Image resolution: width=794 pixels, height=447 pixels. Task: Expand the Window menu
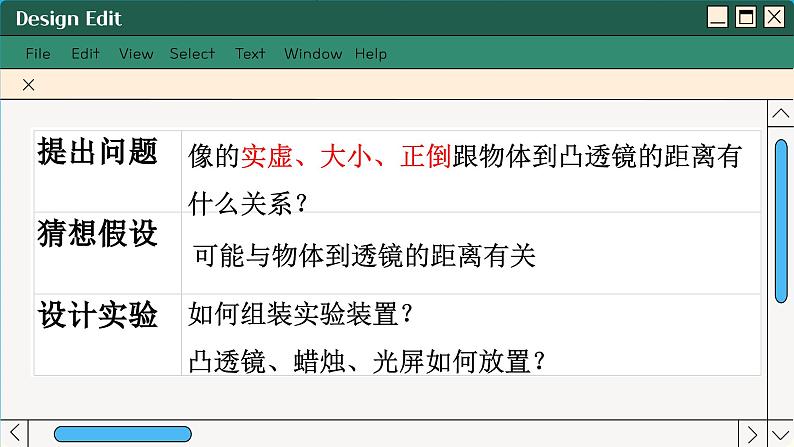pos(313,54)
